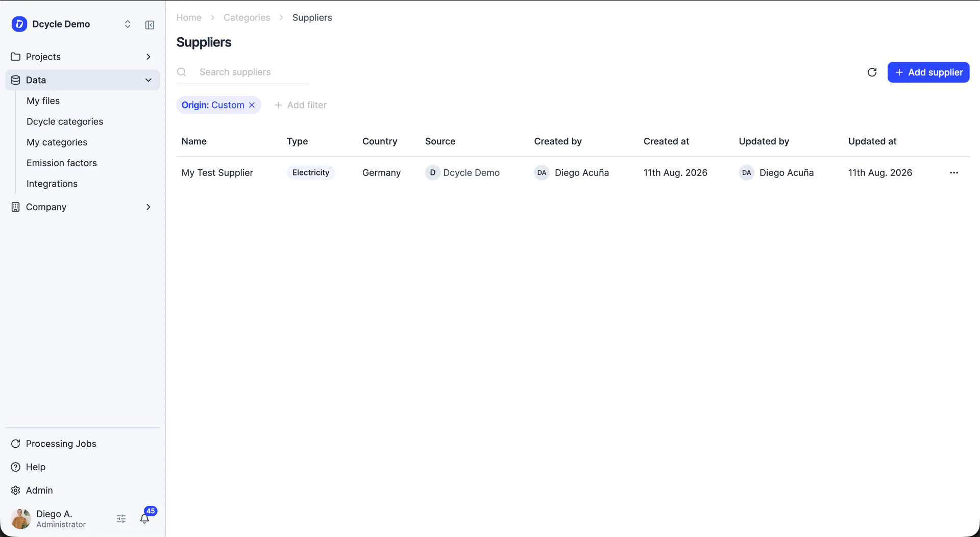Click the My Test Supplier name
This screenshot has height=537, width=980.
click(217, 173)
